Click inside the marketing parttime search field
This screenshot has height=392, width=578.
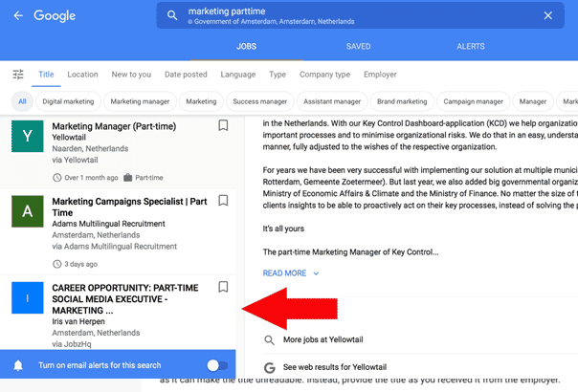tap(361, 15)
